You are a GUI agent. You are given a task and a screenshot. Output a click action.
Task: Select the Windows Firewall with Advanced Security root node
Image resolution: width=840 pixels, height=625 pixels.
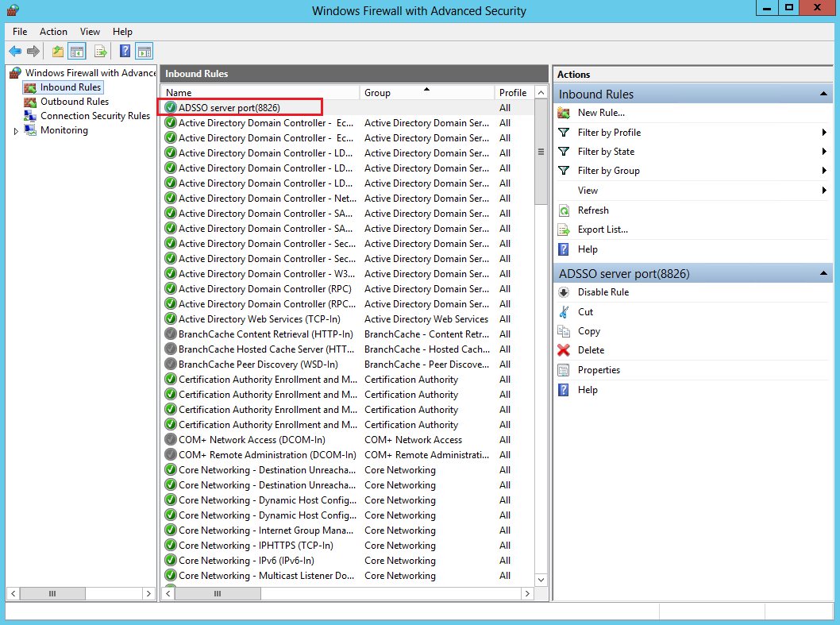click(90, 73)
